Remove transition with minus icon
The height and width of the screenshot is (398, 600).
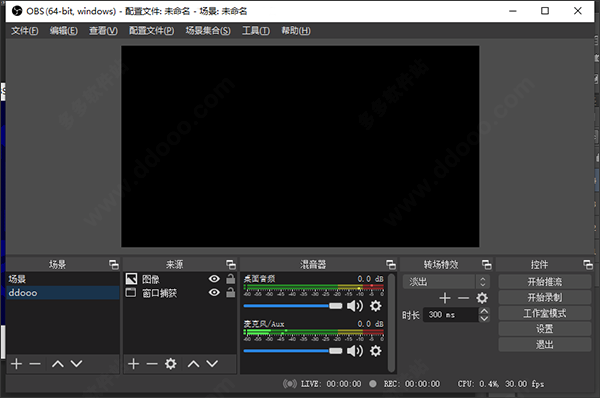click(463, 298)
